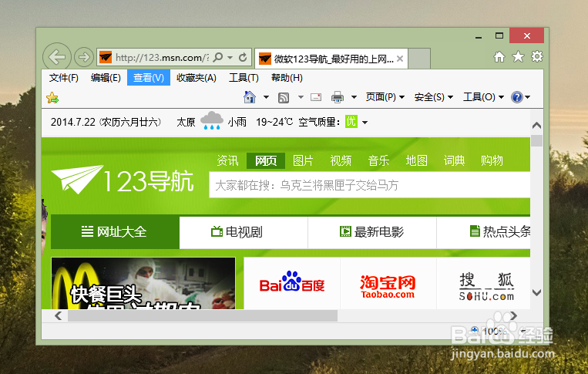Click the air quality 优 badge

click(351, 122)
